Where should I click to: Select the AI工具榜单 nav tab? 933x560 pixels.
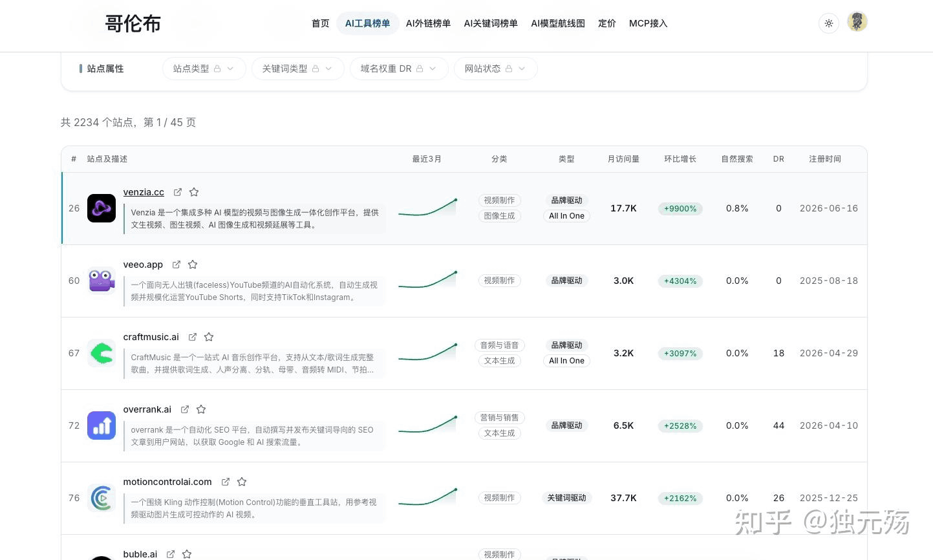(x=367, y=23)
